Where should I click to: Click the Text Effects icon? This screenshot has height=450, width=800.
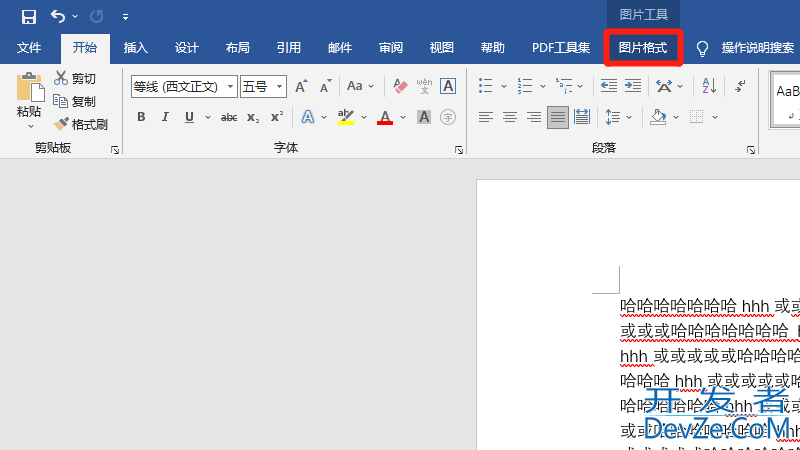(308, 117)
